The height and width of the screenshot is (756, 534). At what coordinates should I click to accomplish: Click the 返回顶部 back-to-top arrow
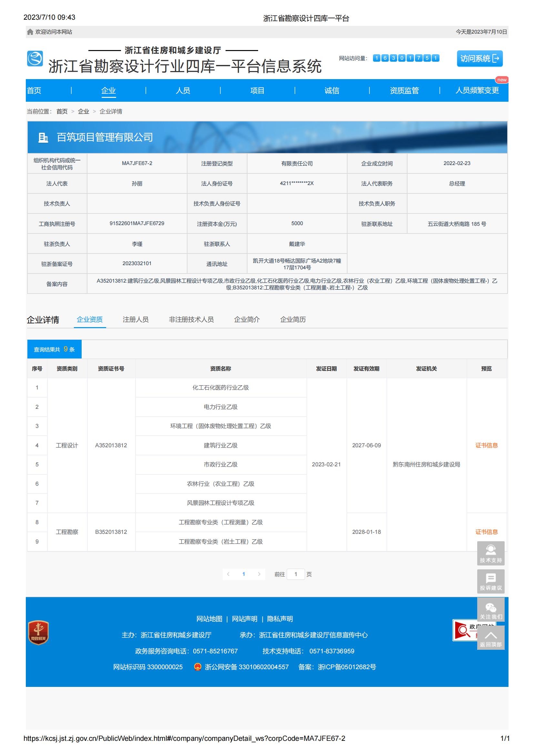coord(490,638)
